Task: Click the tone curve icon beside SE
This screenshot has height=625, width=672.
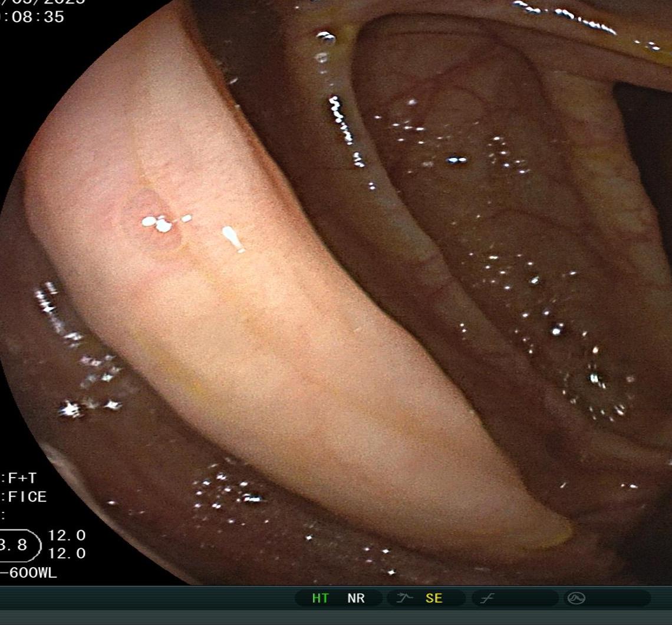Action: pos(404,597)
